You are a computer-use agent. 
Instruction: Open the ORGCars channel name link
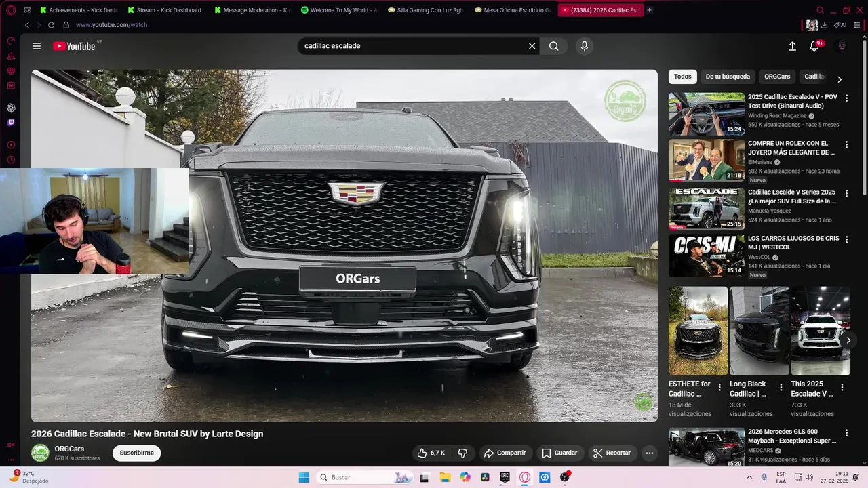69,449
